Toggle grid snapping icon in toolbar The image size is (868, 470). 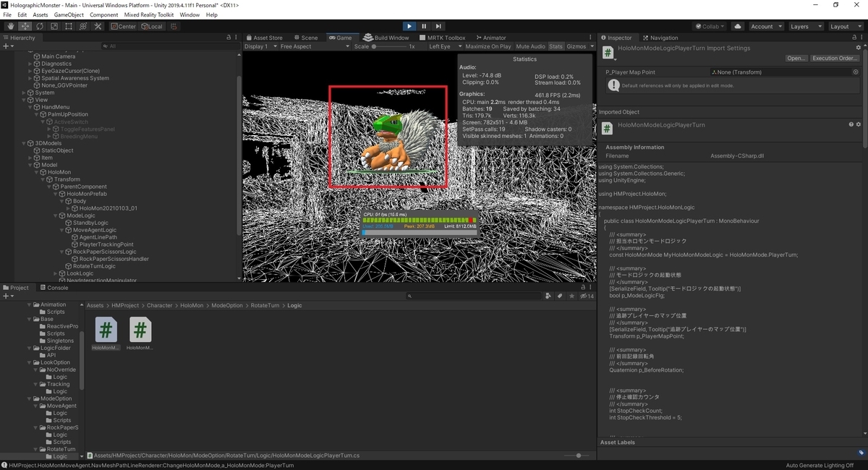pos(174,26)
